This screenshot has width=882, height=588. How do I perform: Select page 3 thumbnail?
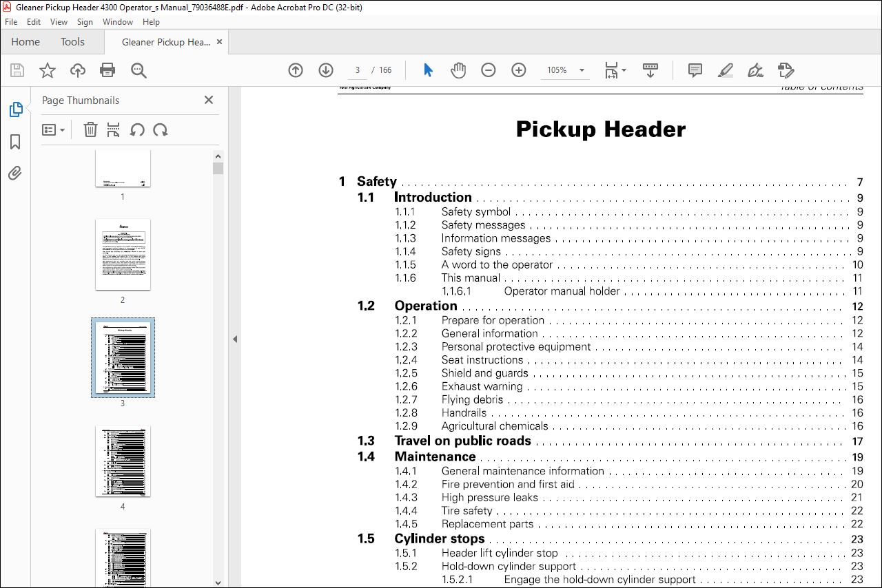123,357
